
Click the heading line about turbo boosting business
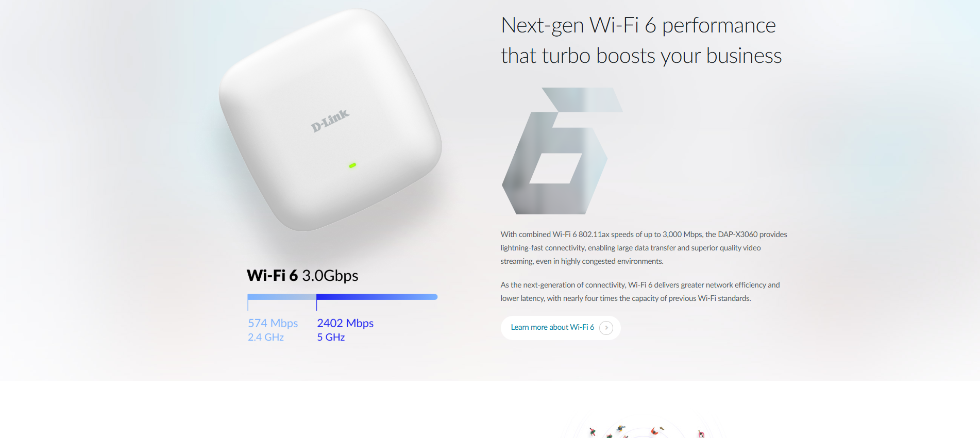point(641,56)
